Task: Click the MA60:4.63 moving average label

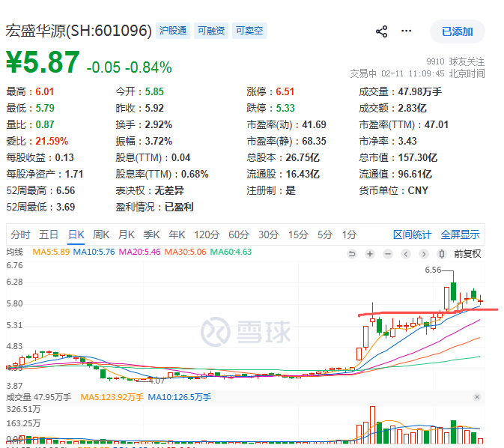Action: click(x=231, y=252)
